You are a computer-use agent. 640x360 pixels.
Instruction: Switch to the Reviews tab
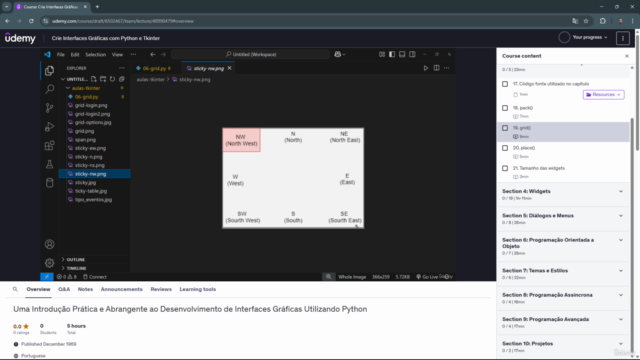(161, 289)
